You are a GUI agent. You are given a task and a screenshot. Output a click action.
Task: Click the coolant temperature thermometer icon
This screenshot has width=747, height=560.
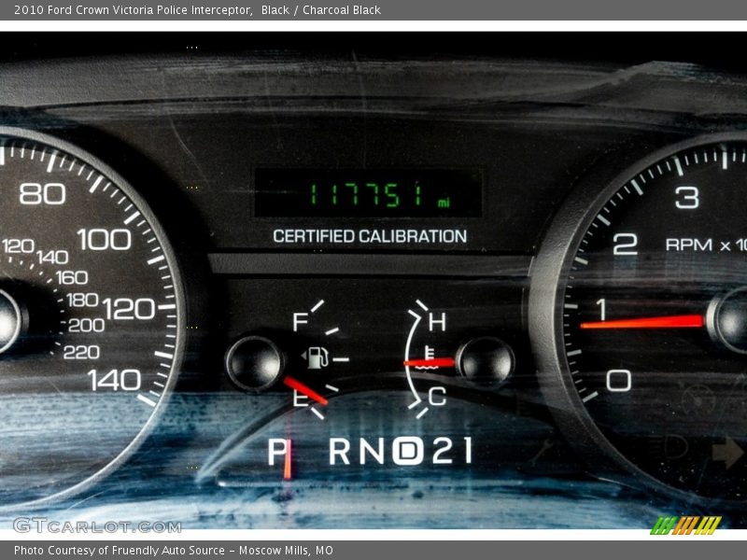click(x=428, y=357)
